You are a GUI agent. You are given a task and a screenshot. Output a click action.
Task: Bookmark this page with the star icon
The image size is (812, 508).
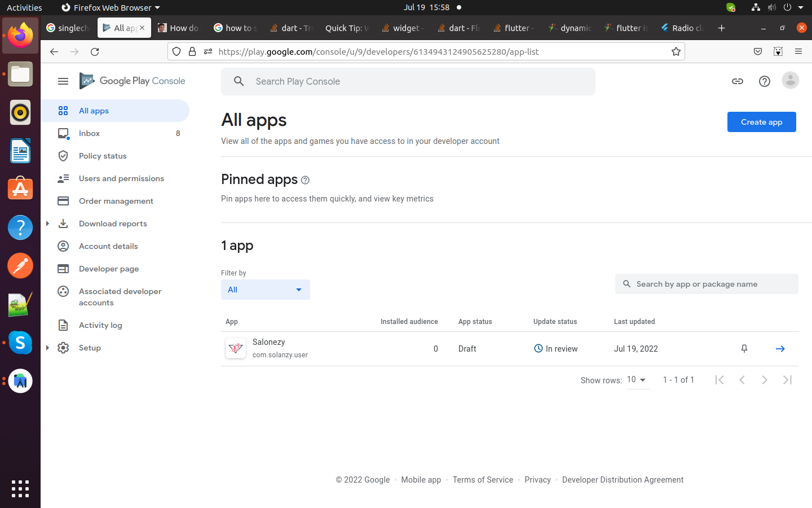point(676,51)
